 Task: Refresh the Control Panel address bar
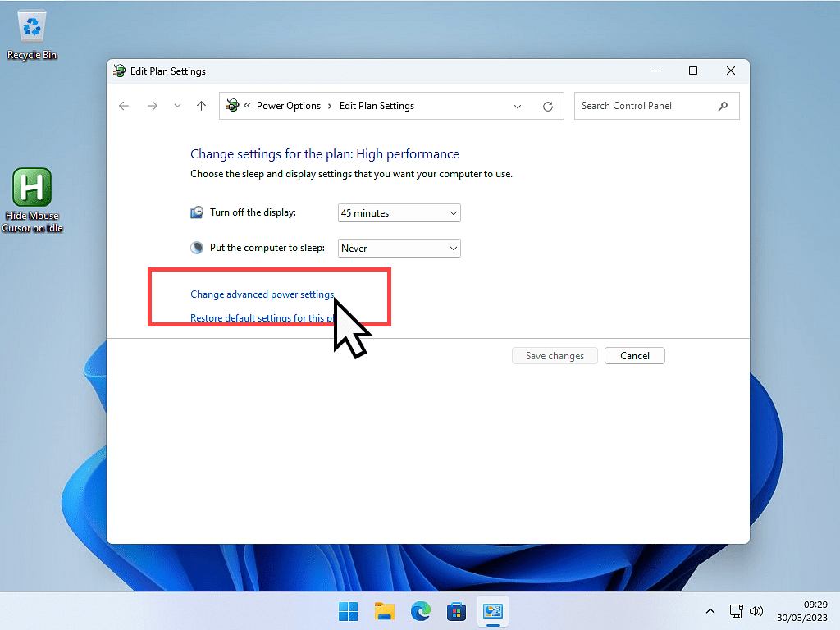pyautogui.click(x=548, y=106)
